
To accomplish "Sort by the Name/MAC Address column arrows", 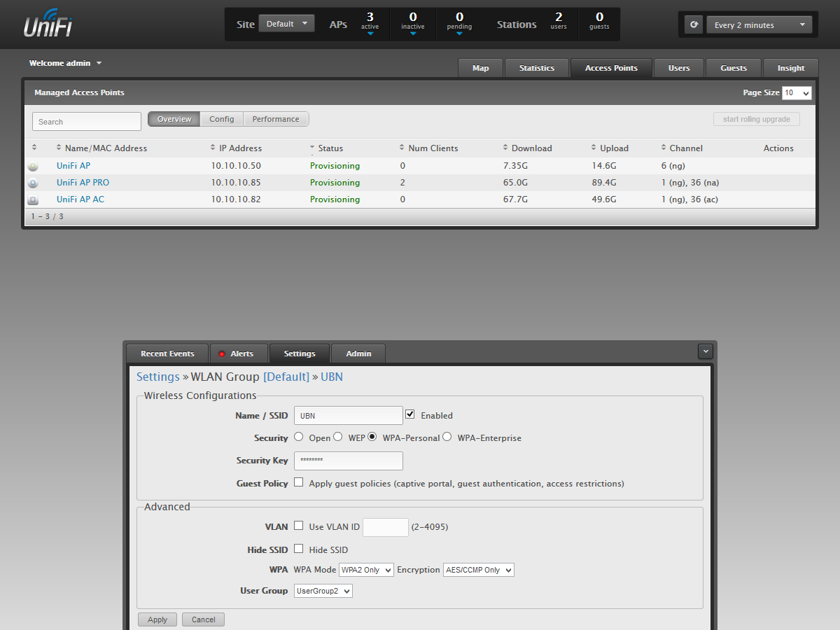I will coord(59,148).
